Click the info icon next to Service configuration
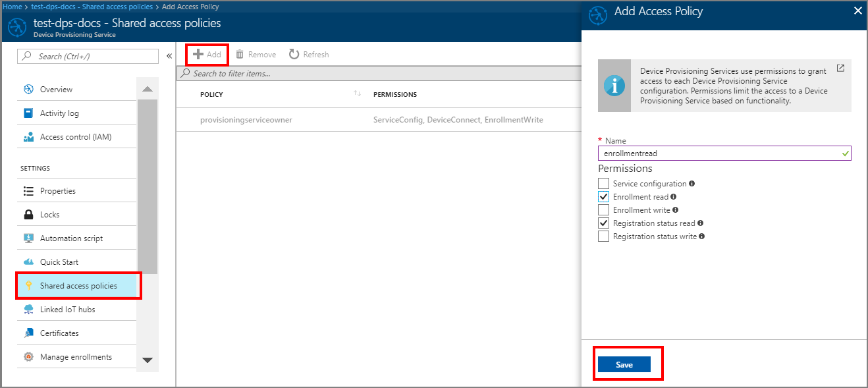The image size is (868, 388). [692, 184]
